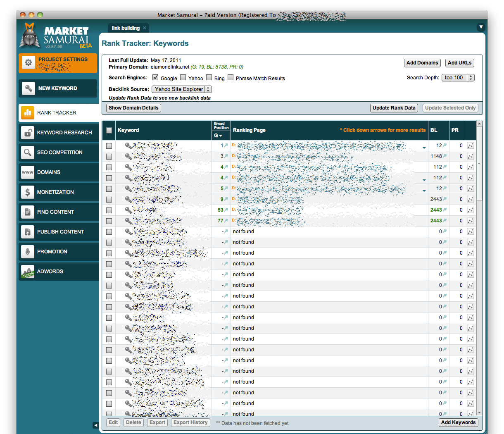Open the Search Depth 'top 100' dropdown
This screenshot has width=504, height=434.
click(458, 78)
